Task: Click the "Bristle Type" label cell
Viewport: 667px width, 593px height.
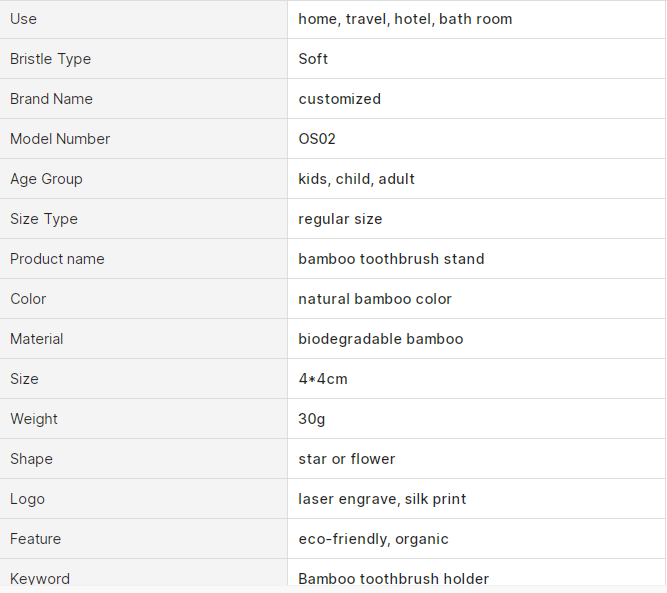Action: tap(50, 59)
